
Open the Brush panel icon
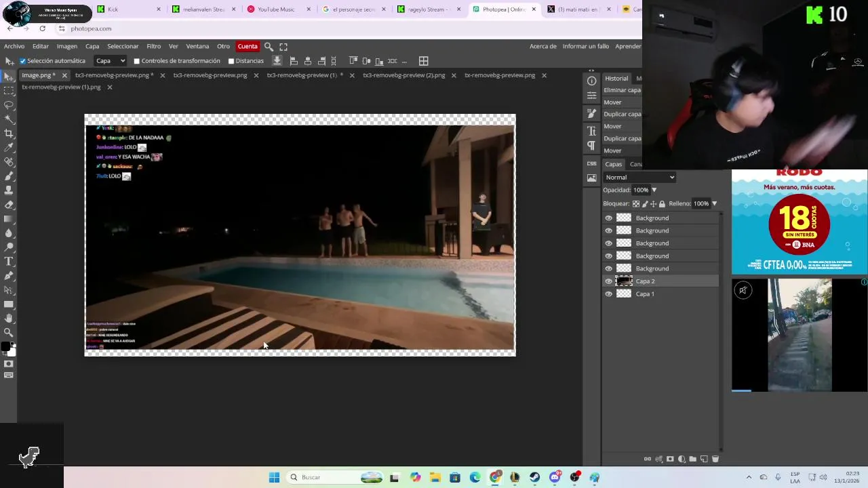591,114
